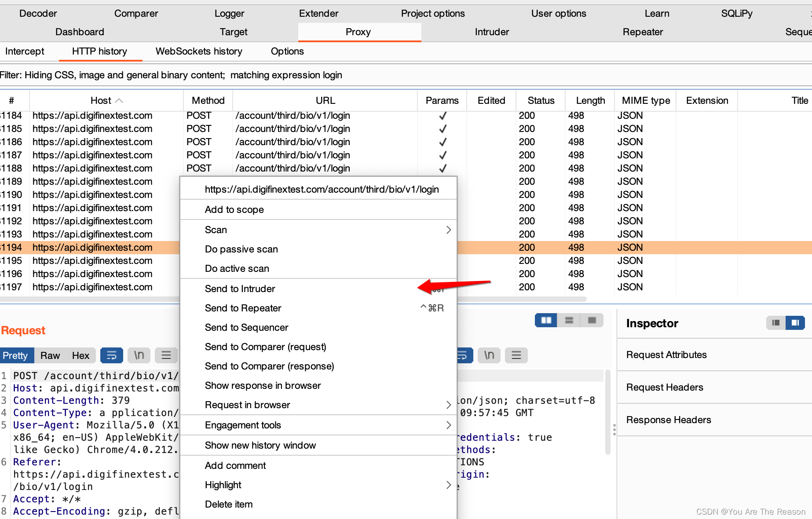Viewport: 812px width, 519px height.
Task: Open the WebSockets history sub-tab
Action: click(199, 51)
